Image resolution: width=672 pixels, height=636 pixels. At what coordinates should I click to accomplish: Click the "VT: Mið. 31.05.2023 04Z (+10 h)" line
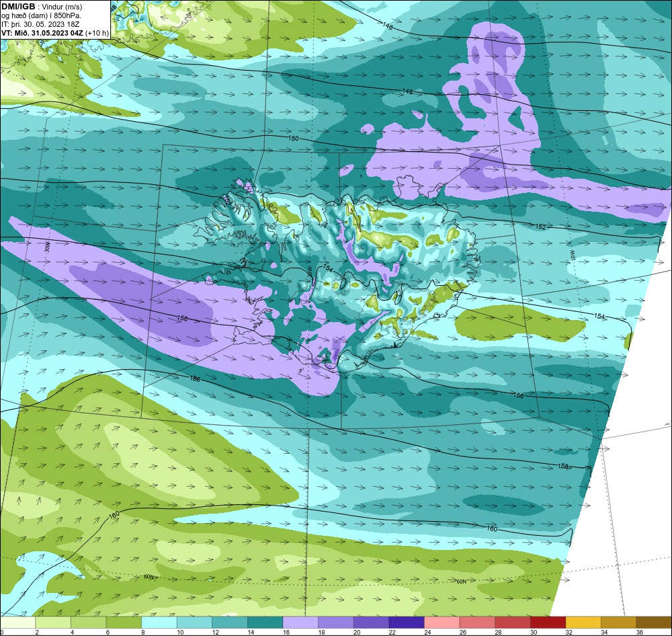click(x=55, y=32)
